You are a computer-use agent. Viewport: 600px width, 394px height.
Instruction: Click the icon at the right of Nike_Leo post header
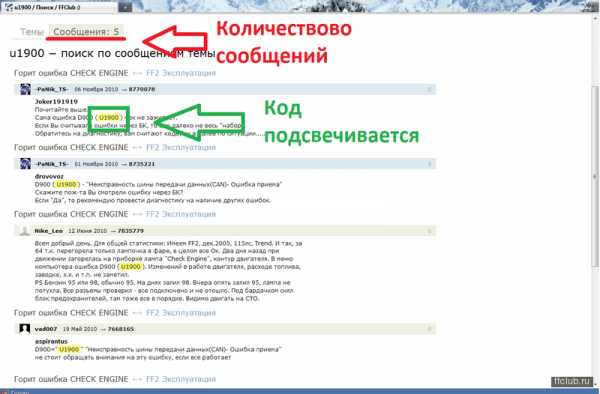point(429,231)
